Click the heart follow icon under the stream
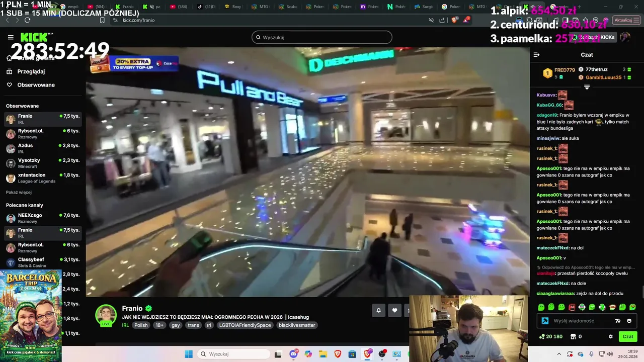644x362 pixels. pyautogui.click(x=395, y=310)
